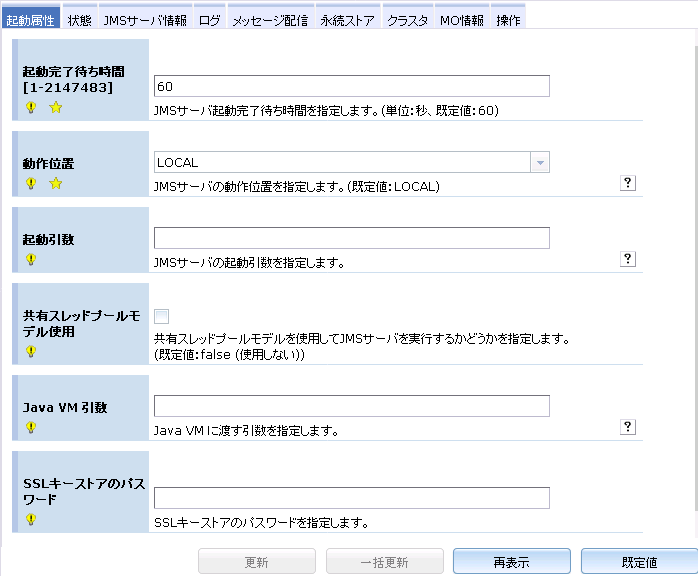Click the lightbulb icon under SSLキーストアのパスワード

31,519
